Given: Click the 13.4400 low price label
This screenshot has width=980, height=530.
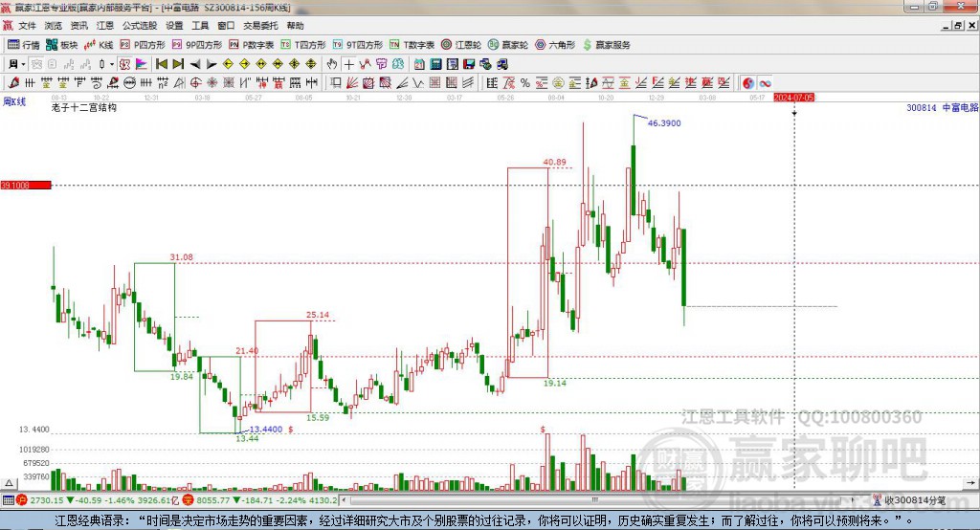Looking at the screenshot, I should [266, 430].
